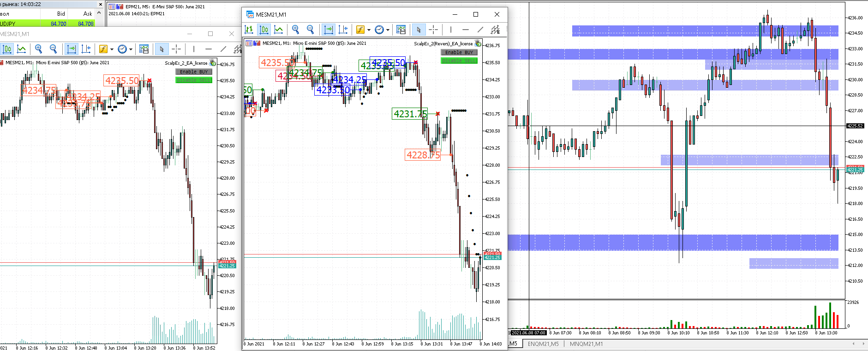Click 4231.75 green order label in front chart
Image resolution: width=868 pixels, height=351 pixels.
coord(410,114)
